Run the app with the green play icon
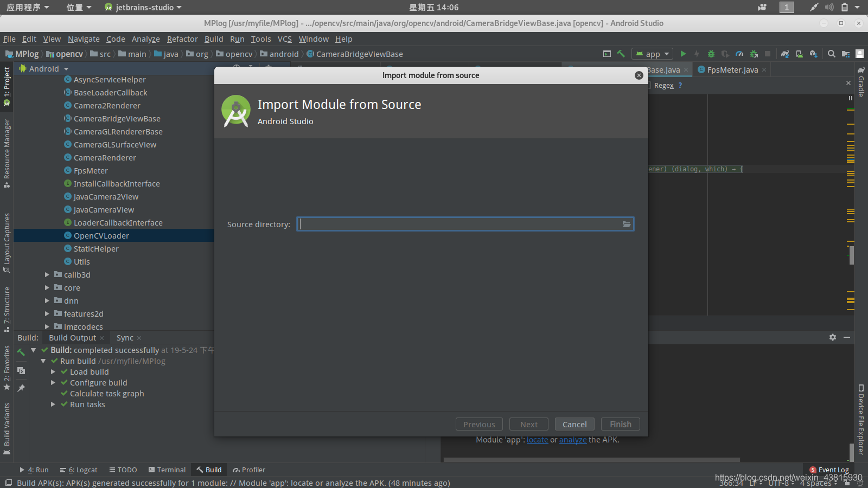 [x=683, y=54]
